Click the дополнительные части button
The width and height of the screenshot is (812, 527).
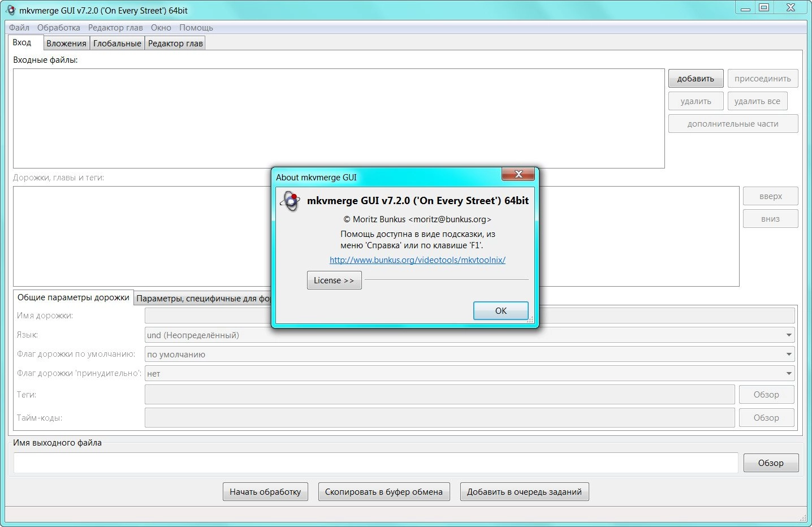(733, 124)
